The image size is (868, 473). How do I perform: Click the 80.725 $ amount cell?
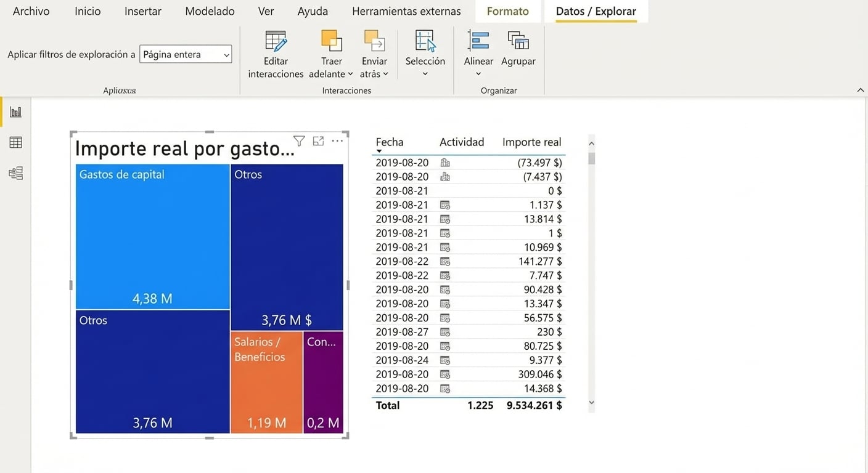[542, 346]
